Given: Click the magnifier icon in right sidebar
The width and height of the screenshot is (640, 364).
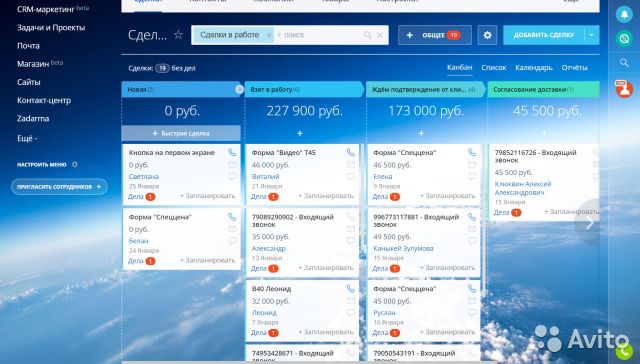Looking at the screenshot, I should coord(624,62).
